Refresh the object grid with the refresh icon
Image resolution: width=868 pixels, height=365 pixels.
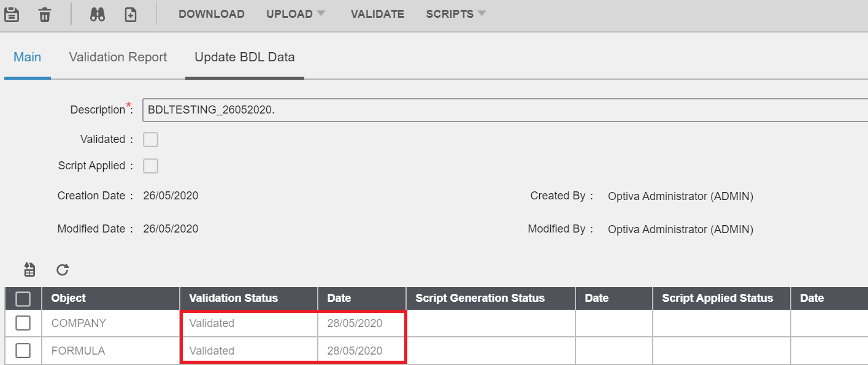[x=61, y=269]
